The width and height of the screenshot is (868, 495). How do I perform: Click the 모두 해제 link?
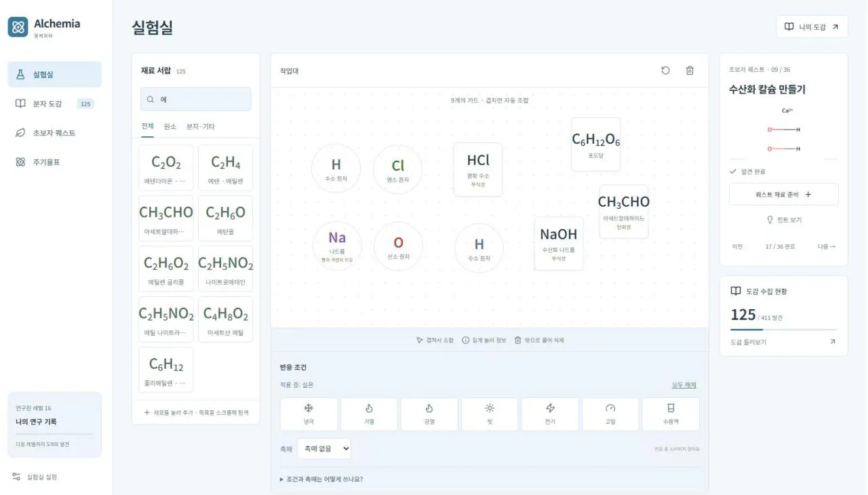(x=684, y=385)
